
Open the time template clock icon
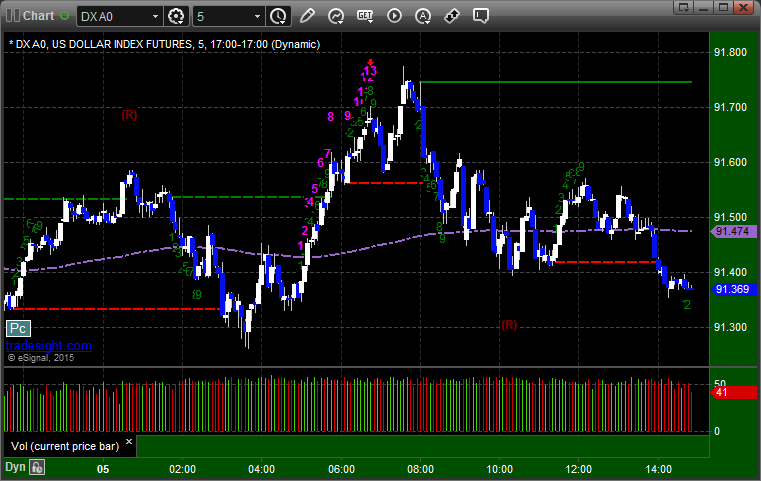point(279,16)
